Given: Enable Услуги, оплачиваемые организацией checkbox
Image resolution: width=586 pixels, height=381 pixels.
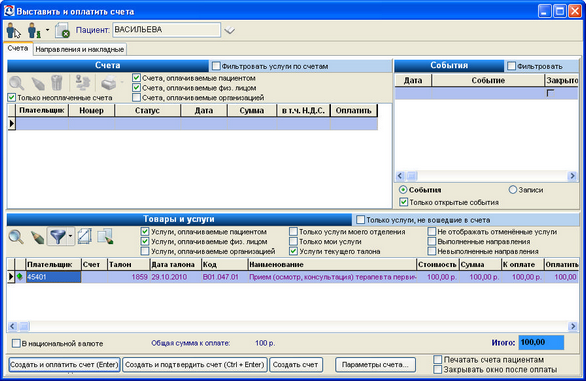Looking at the screenshot, I should coord(145,251).
